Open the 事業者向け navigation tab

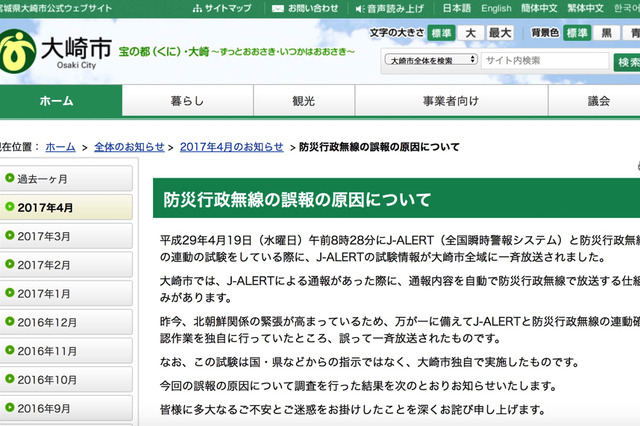(x=451, y=101)
